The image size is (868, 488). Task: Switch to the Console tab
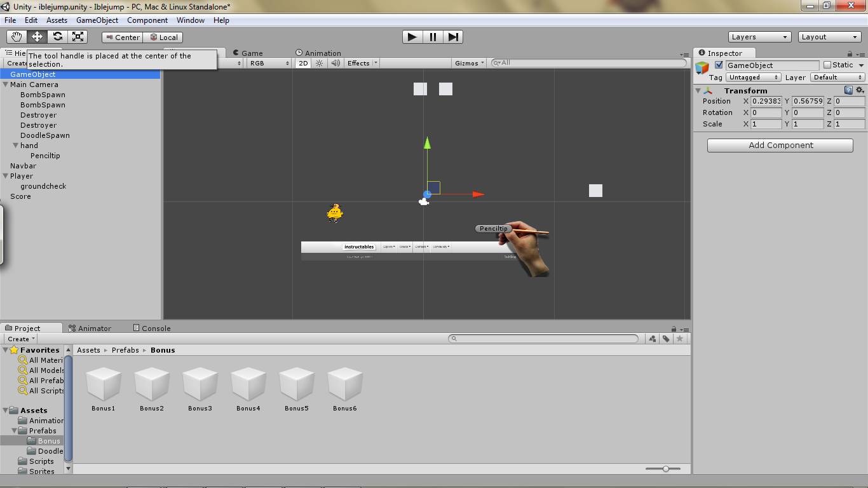(151, 329)
